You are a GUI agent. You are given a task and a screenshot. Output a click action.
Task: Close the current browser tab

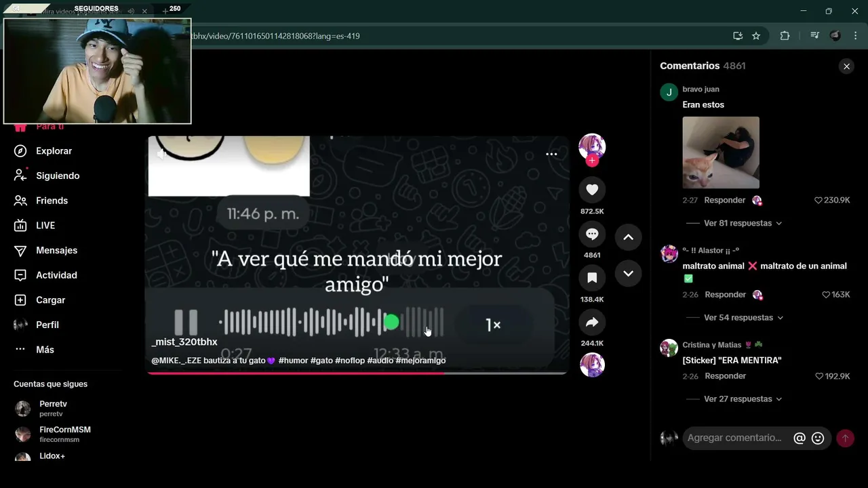coord(144,11)
